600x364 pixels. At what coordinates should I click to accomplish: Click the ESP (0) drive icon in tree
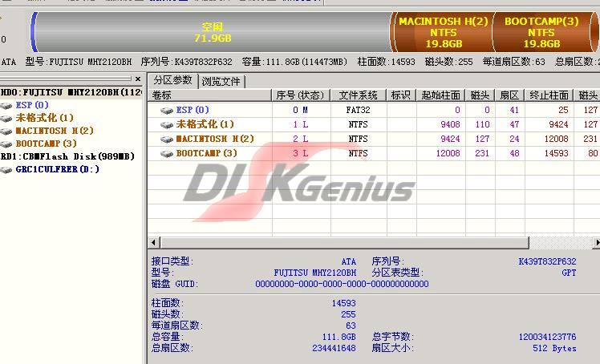click(6, 106)
